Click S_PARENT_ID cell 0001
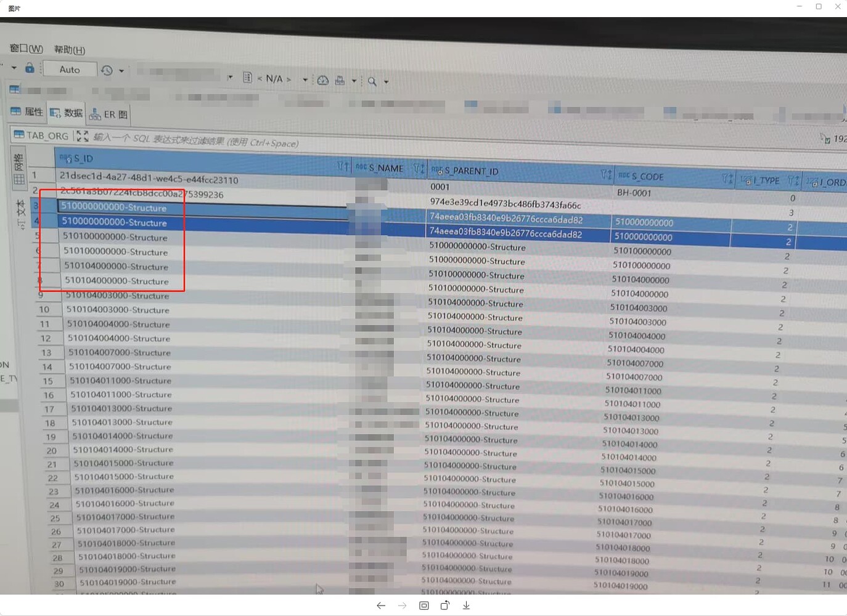Screen dimensions: 847x616 point(440,187)
